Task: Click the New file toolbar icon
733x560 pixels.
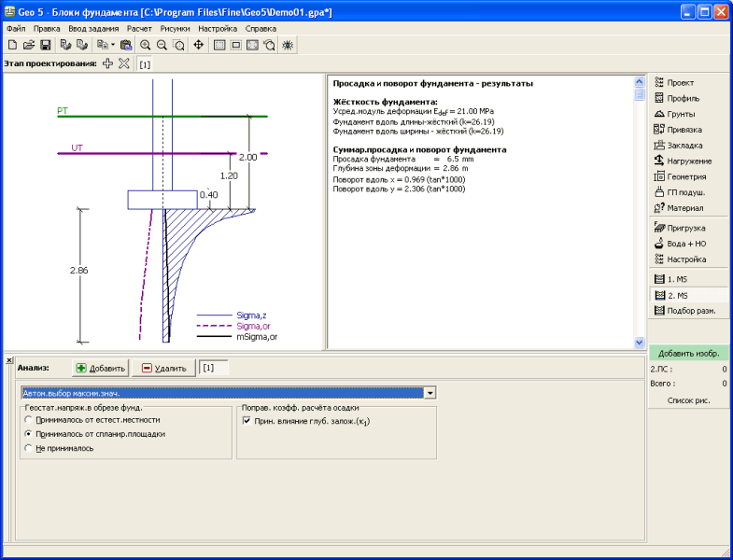Action: coord(11,45)
